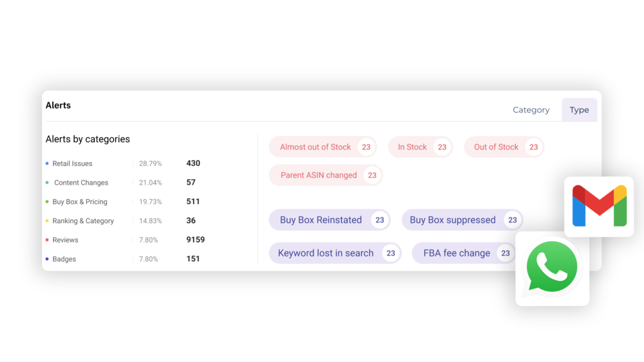644x362 pixels.
Task: Click the Retail Issues category row
Action: [x=72, y=163]
